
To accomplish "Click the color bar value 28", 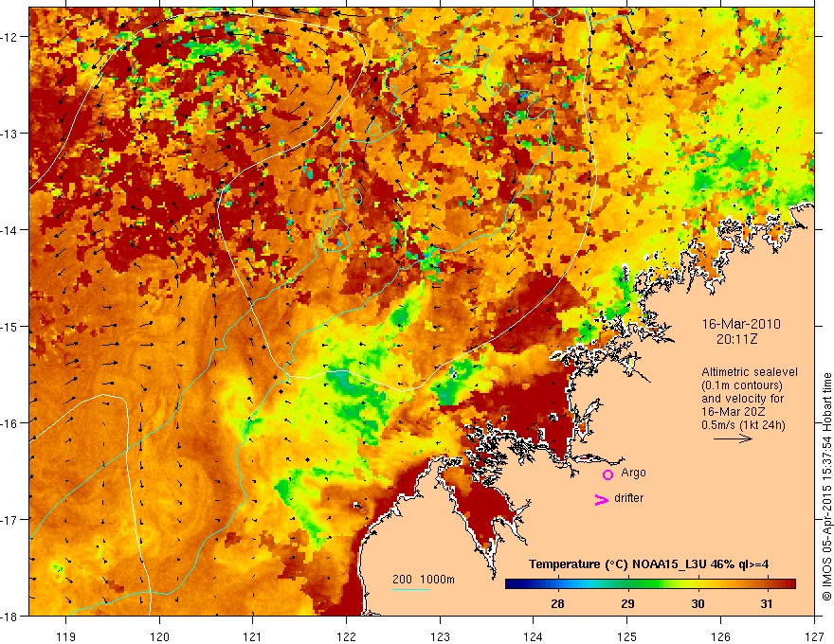I will pyautogui.click(x=557, y=603).
